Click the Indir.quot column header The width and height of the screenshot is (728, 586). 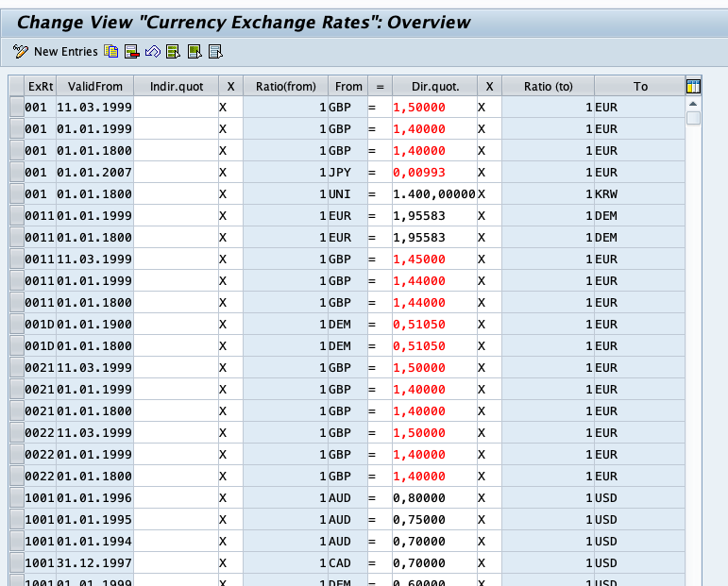coord(177,86)
